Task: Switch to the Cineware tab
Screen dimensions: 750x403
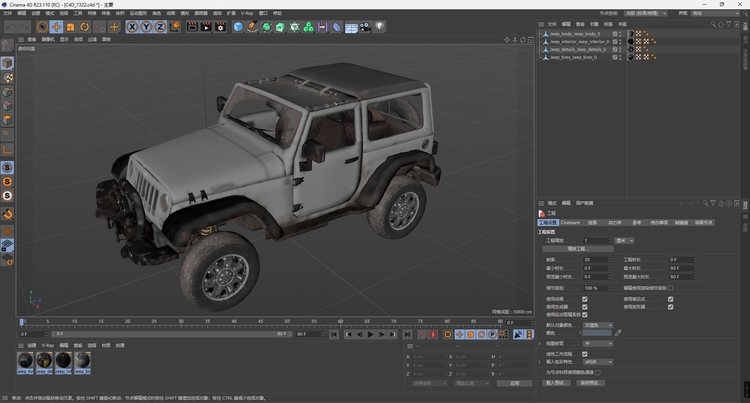Action: [x=570, y=222]
